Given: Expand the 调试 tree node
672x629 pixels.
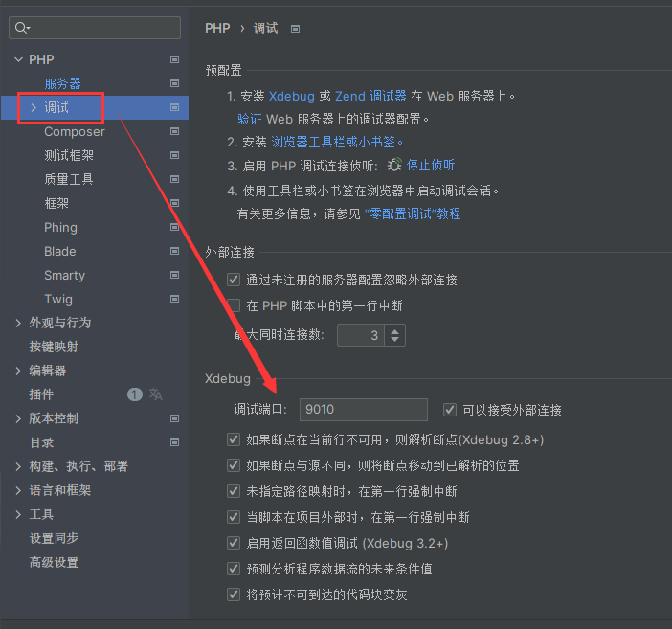Looking at the screenshot, I should pyautogui.click(x=34, y=107).
